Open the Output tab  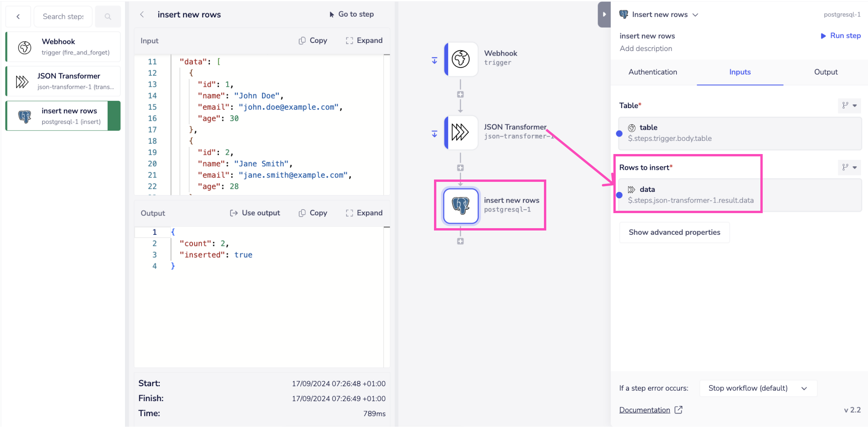coord(826,72)
